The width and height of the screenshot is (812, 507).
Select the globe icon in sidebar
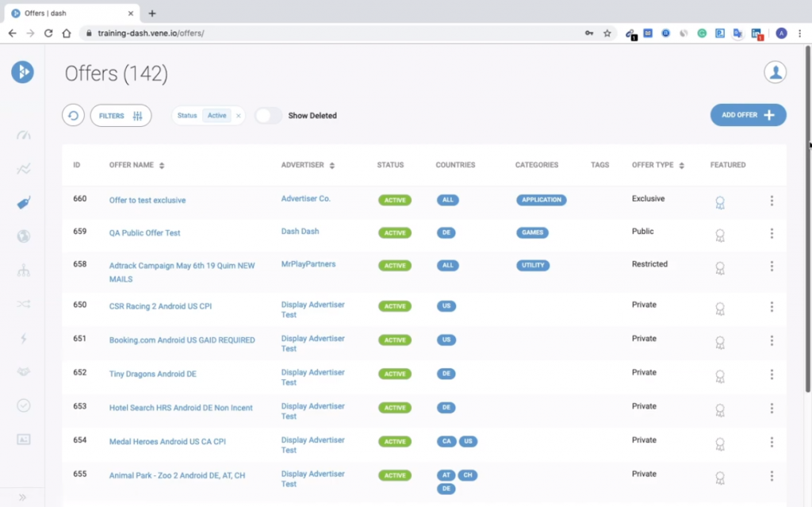click(x=24, y=236)
